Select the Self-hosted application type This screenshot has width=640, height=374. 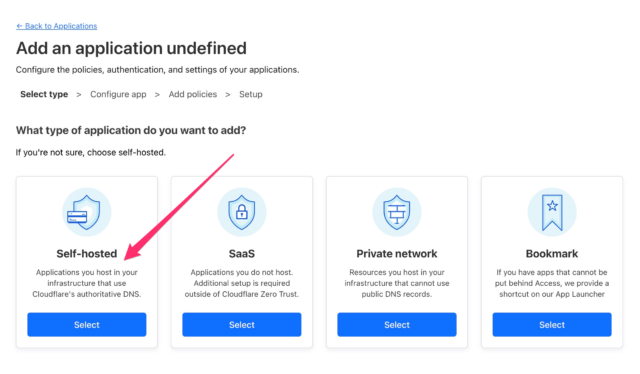click(x=87, y=325)
